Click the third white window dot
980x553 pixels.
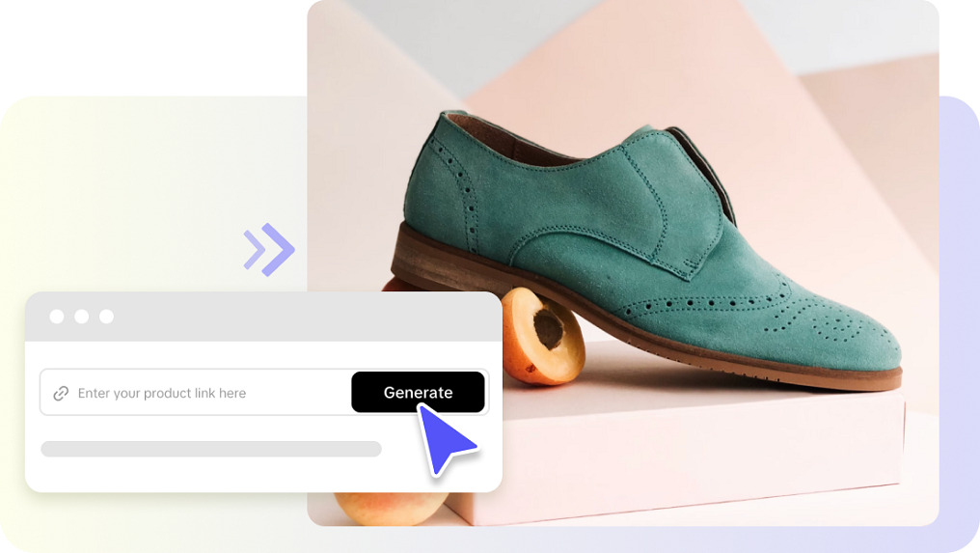tap(107, 317)
